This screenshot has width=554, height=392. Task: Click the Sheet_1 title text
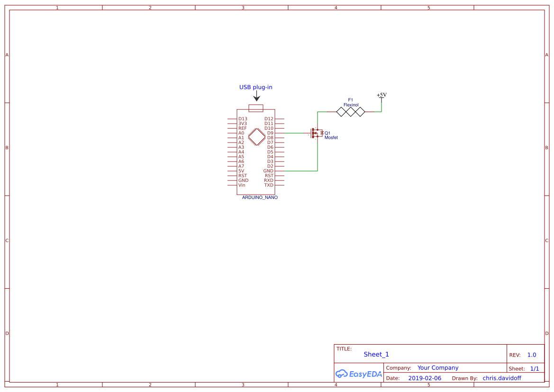376,354
